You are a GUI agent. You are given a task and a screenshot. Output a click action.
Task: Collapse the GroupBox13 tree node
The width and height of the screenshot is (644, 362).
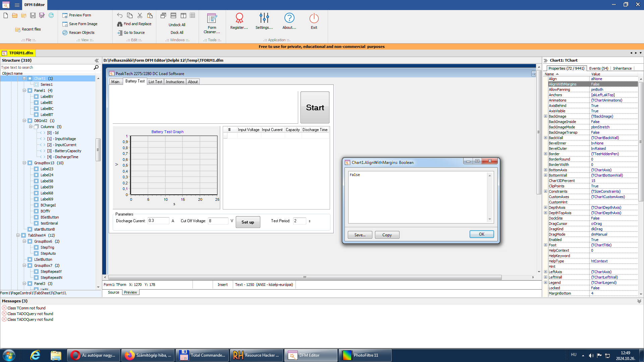coord(24,163)
